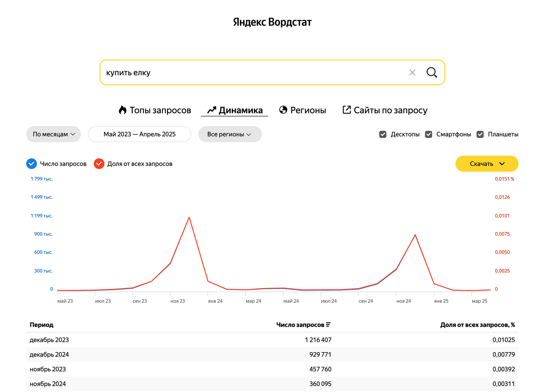
Task: Open the Регионы tab
Action: (x=302, y=110)
